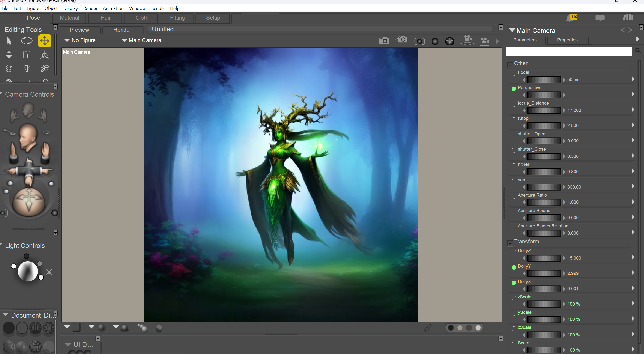This screenshot has height=354, width=644.
Task: Switch to the Properties tab
Action: tap(567, 40)
